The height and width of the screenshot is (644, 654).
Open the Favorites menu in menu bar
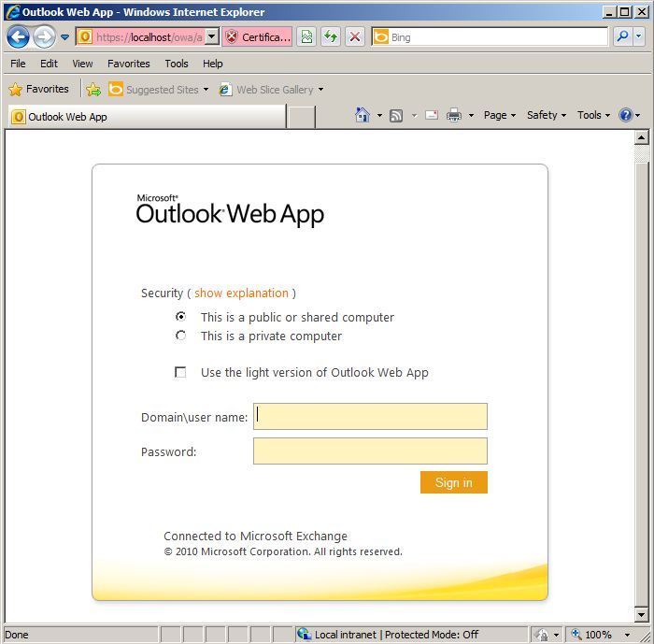[x=129, y=64]
